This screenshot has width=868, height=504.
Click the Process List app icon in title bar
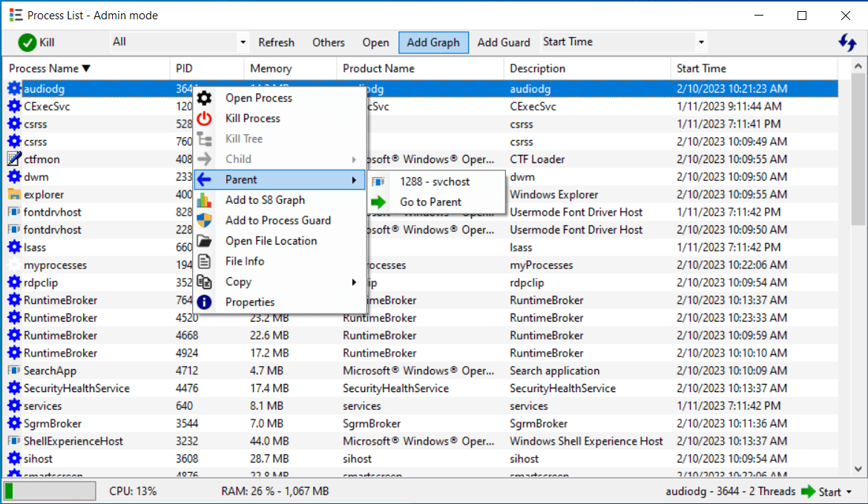[16, 15]
